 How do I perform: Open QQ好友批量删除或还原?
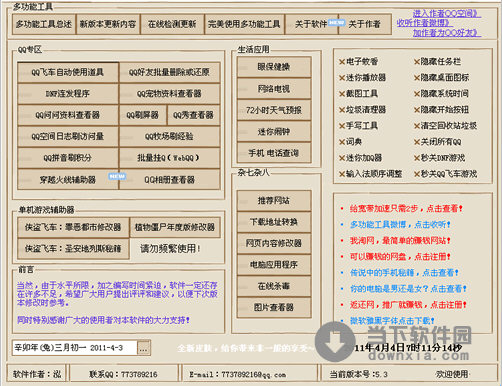169,72
